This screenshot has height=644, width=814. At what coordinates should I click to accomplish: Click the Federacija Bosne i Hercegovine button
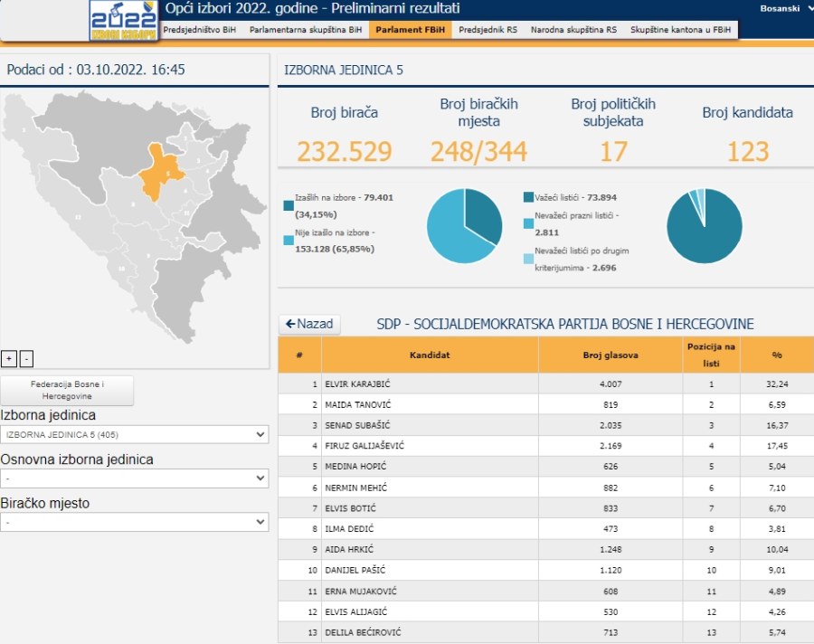tap(67, 391)
